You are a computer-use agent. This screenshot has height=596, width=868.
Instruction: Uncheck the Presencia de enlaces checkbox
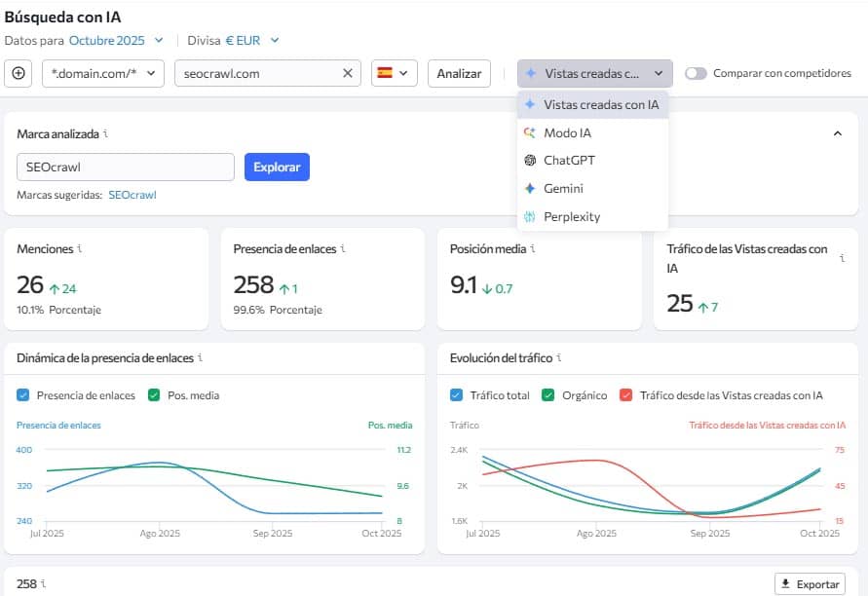click(24, 395)
